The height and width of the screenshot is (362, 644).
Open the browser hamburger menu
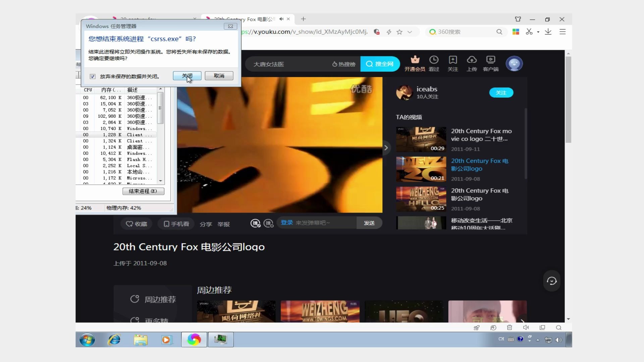pos(562,32)
